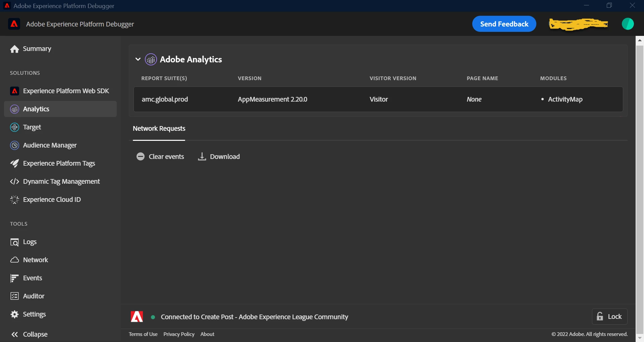
Task: Open the Summary home icon
Action: click(14, 49)
